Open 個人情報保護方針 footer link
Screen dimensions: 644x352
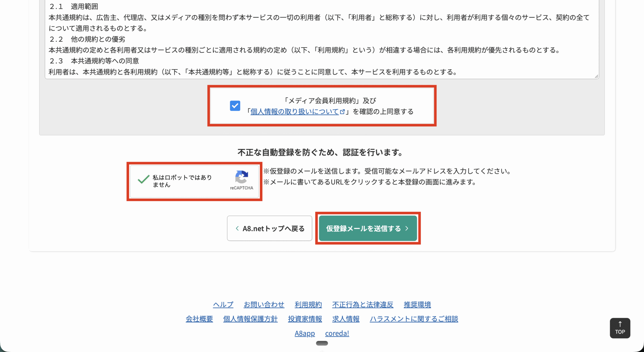pyautogui.click(x=250, y=319)
